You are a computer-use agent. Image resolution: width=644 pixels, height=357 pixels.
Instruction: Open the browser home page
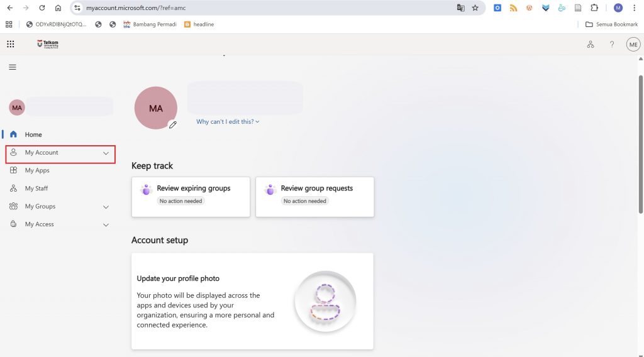(58, 8)
